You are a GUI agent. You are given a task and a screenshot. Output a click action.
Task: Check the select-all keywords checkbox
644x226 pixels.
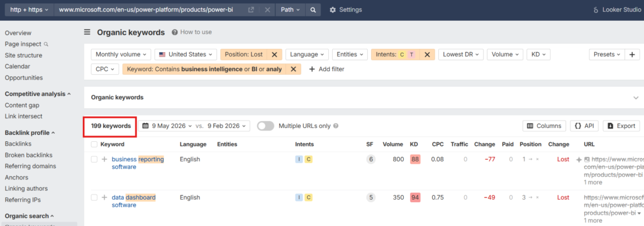[x=94, y=144]
